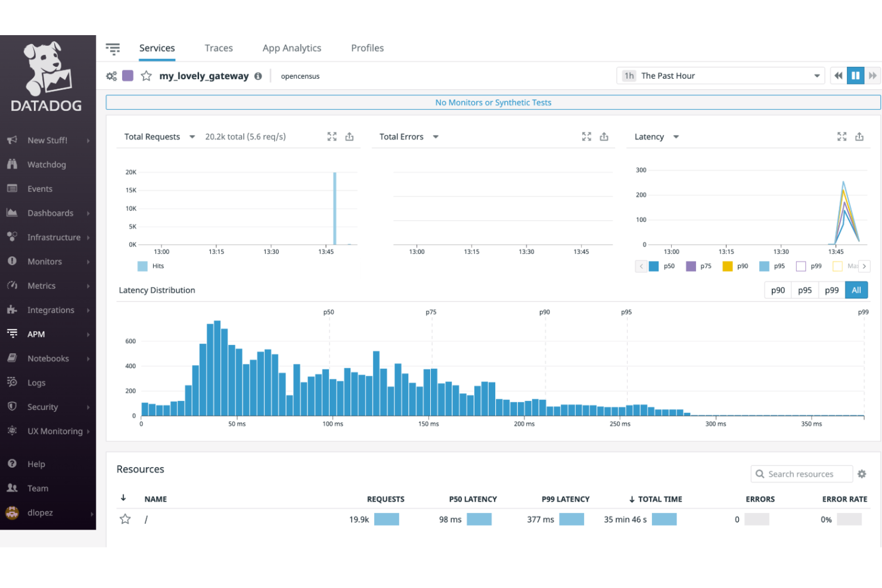Open the Security section in the sidebar
Viewport: 882px width, 588px height.
[x=42, y=407]
